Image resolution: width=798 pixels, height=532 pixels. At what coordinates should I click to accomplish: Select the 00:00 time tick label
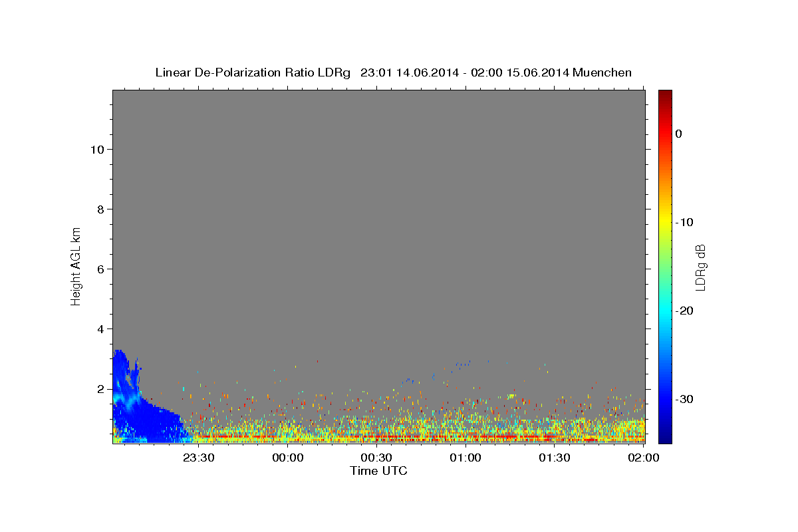pyautogui.click(x=288, y=458)
